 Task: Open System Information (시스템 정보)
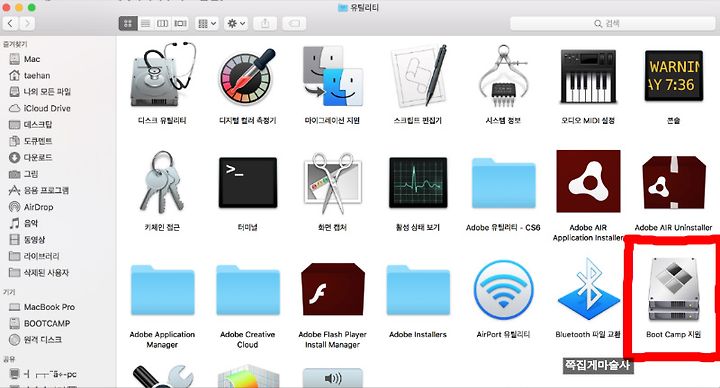503,76
